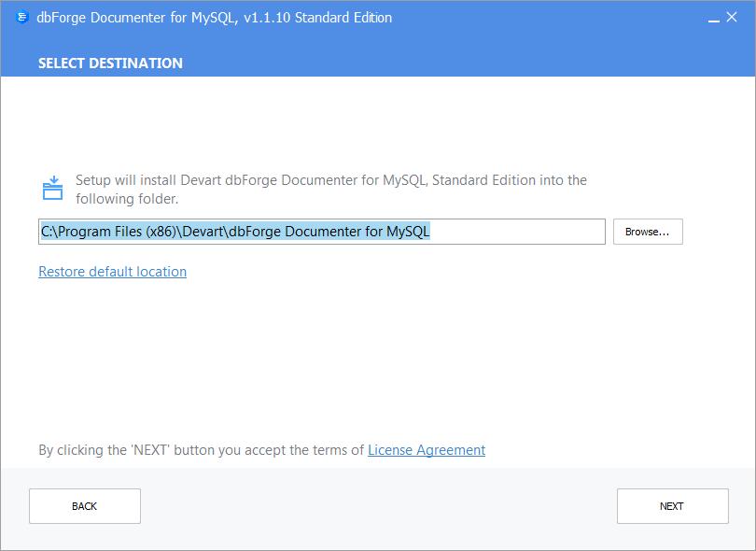Click the 'By clicking the NEXT button' notice
This screenshot has width=756, height=551.
coord(201,450)
